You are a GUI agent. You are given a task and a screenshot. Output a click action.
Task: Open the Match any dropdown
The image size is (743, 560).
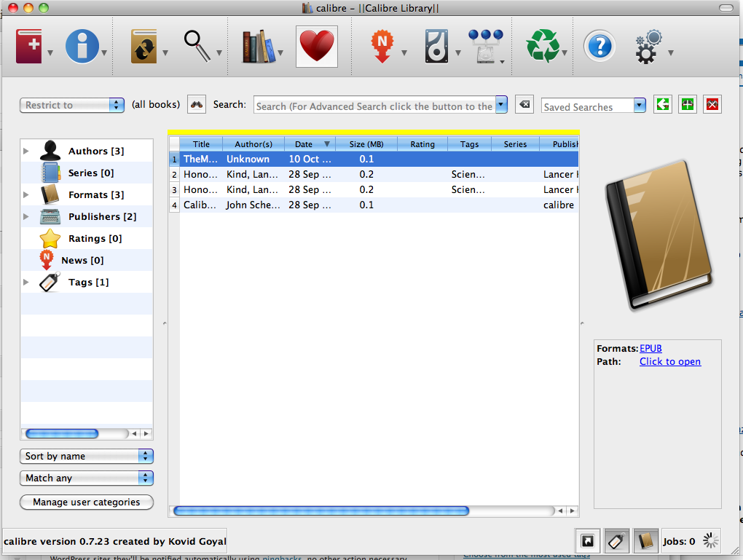[87, 478]
